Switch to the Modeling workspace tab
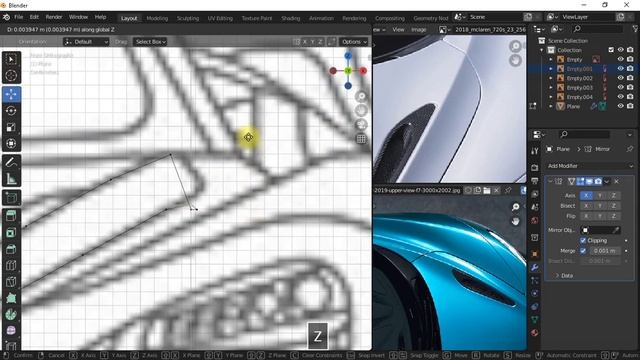The width and height of the screenshot is (640, 360). [x=157, y=18]
